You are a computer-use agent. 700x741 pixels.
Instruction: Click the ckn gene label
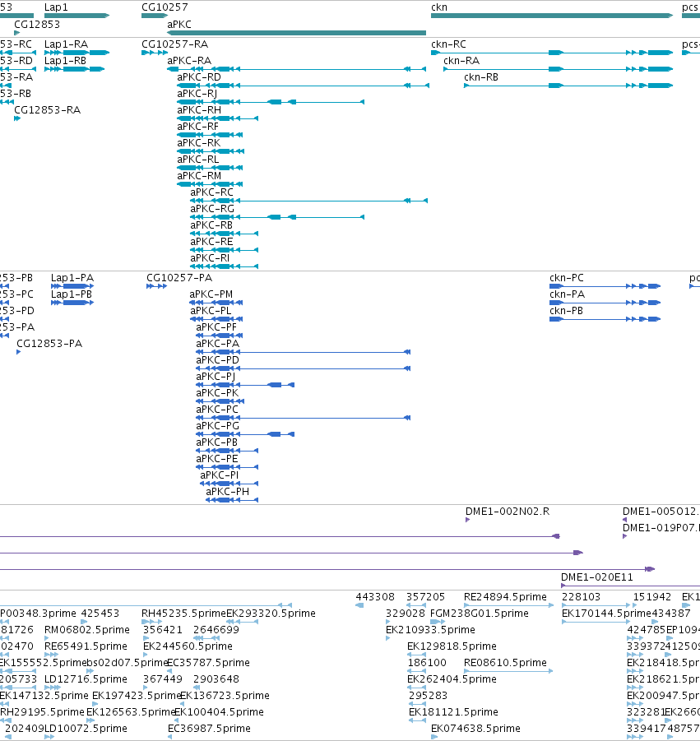(439, 7)
